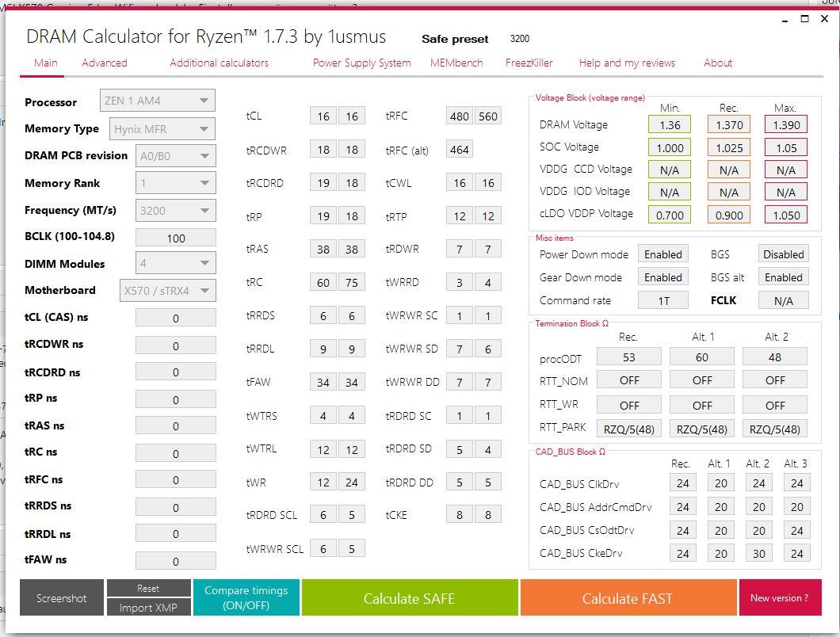840x637 pixels.
Task: Click the DRAM Voltage Max. 1.390 box
Action: click(786, 125)
